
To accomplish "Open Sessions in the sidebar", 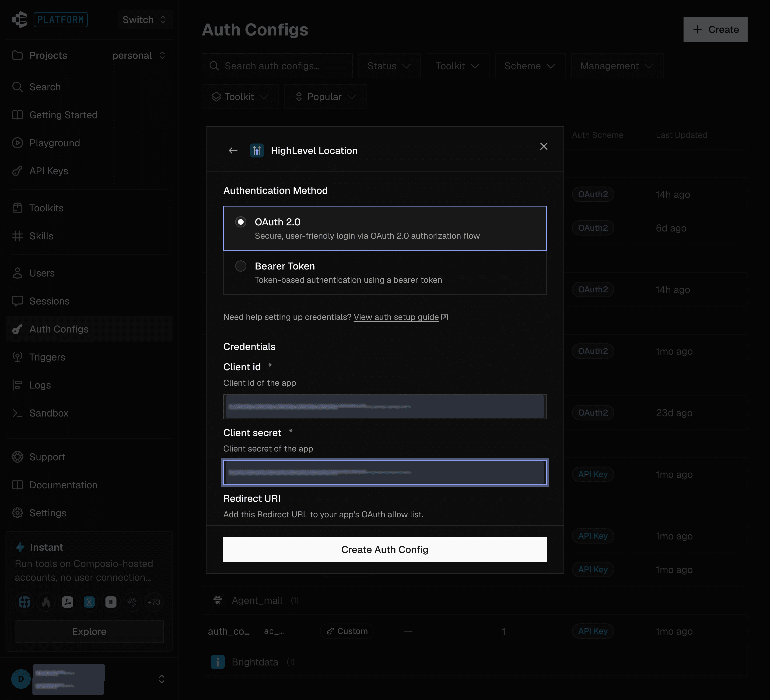I will pyautogui.click(x=89, y=301).
